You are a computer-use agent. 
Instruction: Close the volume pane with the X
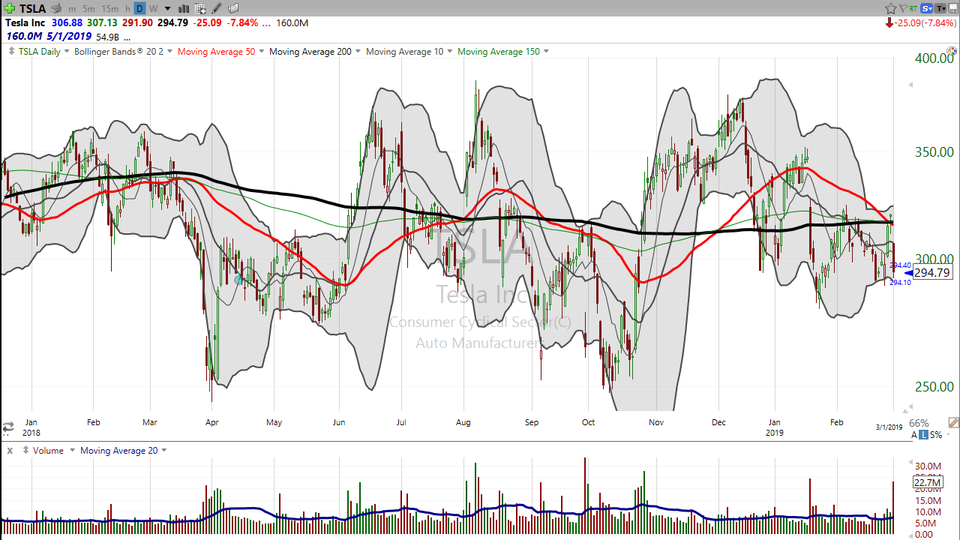(10, 451)
